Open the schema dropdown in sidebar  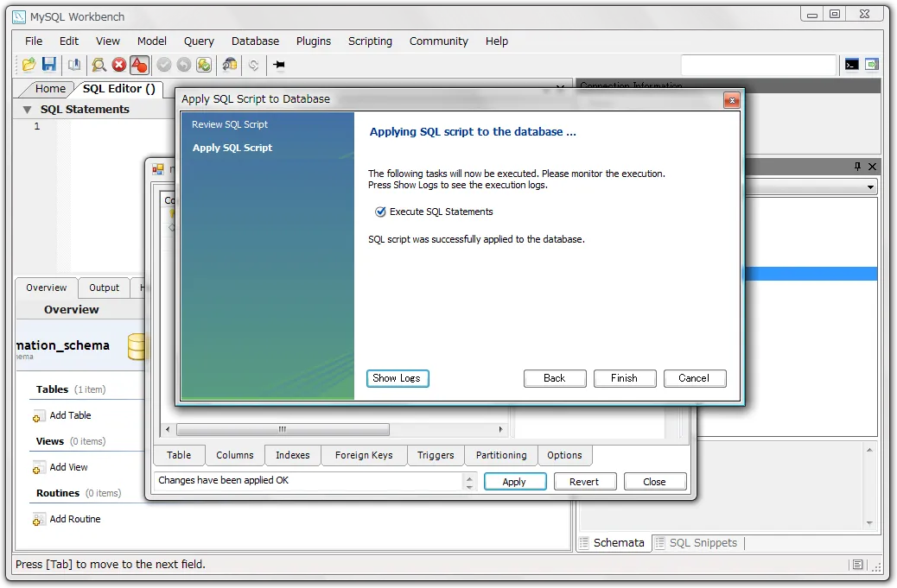pos(869,187)
